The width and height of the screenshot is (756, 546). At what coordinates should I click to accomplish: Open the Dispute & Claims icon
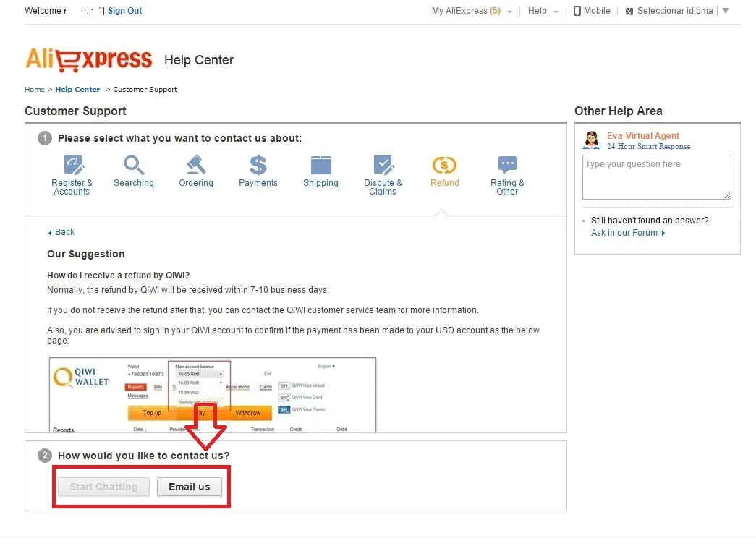(x=383, y=165)
